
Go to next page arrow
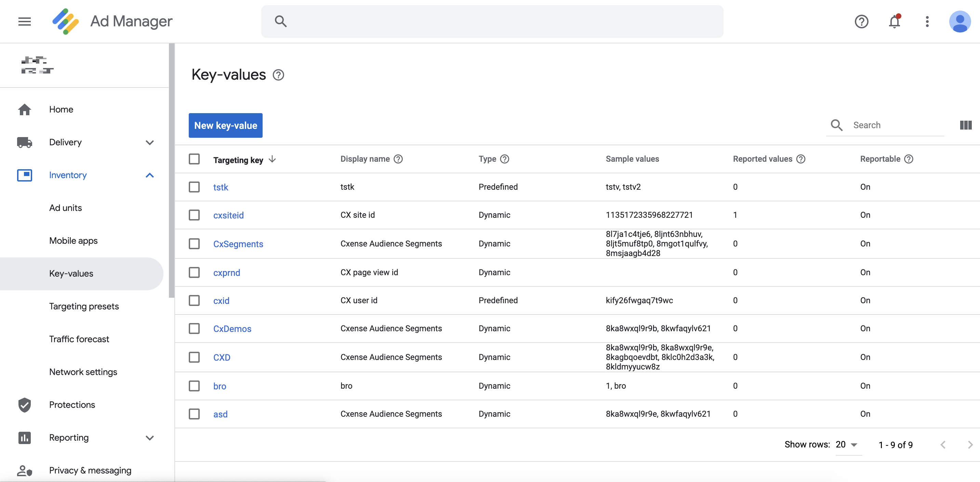[970, 445]
